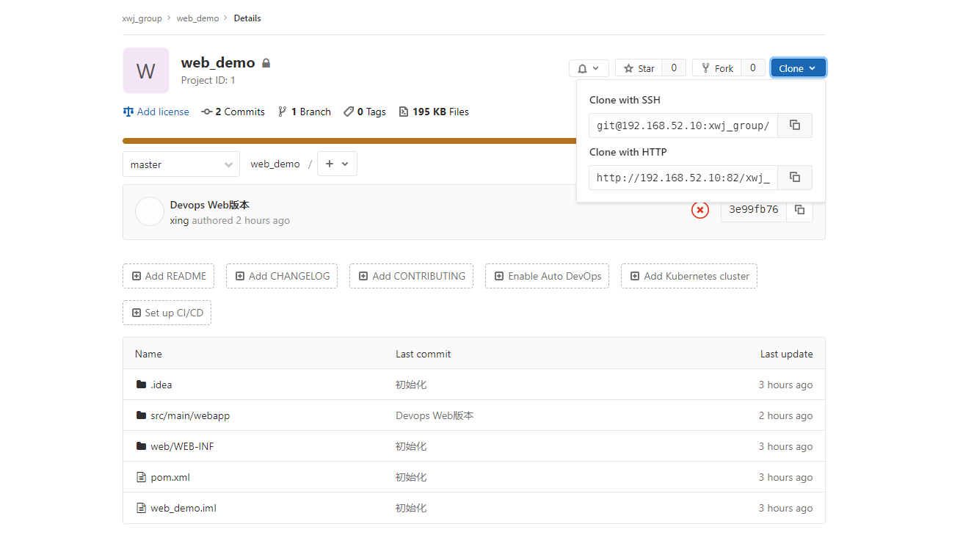Click the branch icon
The height and width of the screenshot is (560, 974).
(282, 112)
